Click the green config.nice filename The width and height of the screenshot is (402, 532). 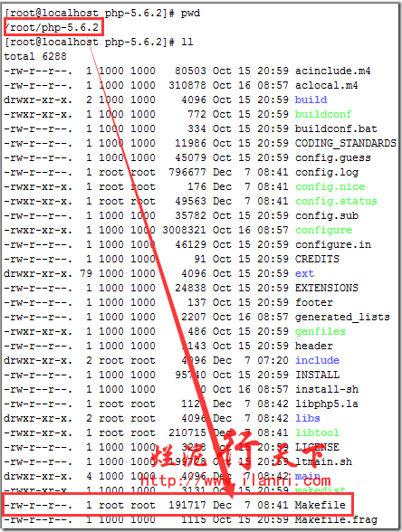point(330,186)
